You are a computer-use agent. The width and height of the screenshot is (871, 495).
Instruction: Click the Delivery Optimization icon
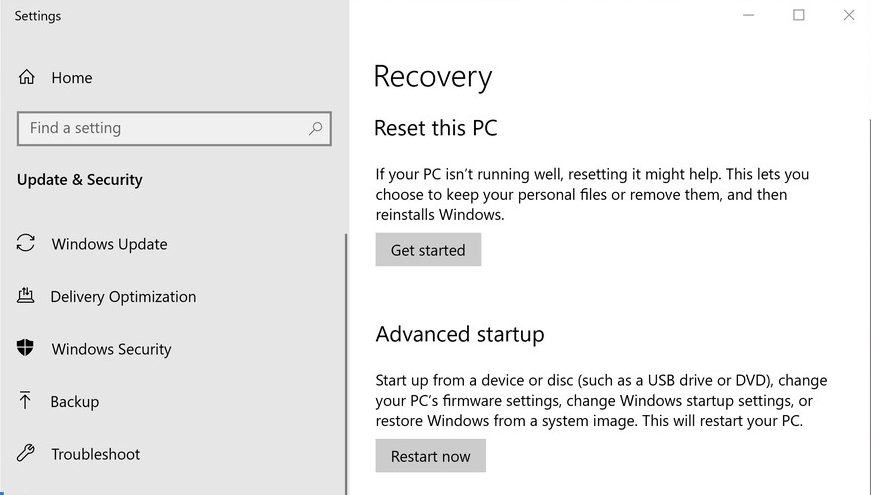(27, 296)
